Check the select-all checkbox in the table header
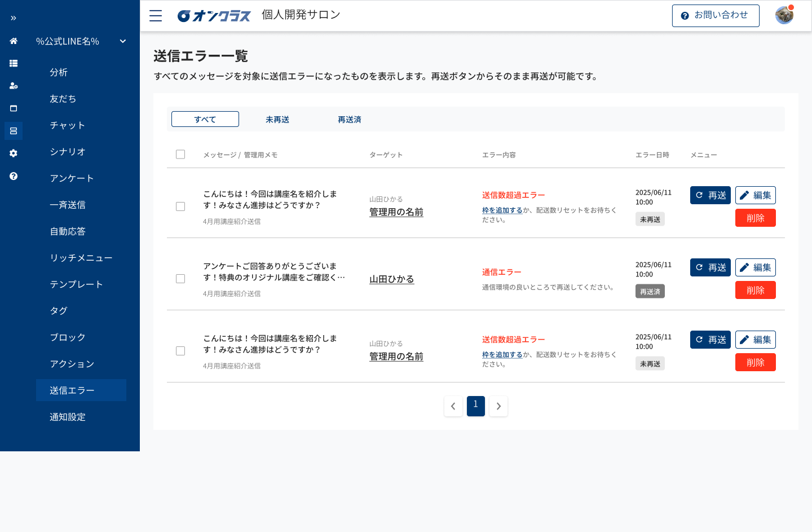This screenshot has width=812, height=532. click(180, 154)
